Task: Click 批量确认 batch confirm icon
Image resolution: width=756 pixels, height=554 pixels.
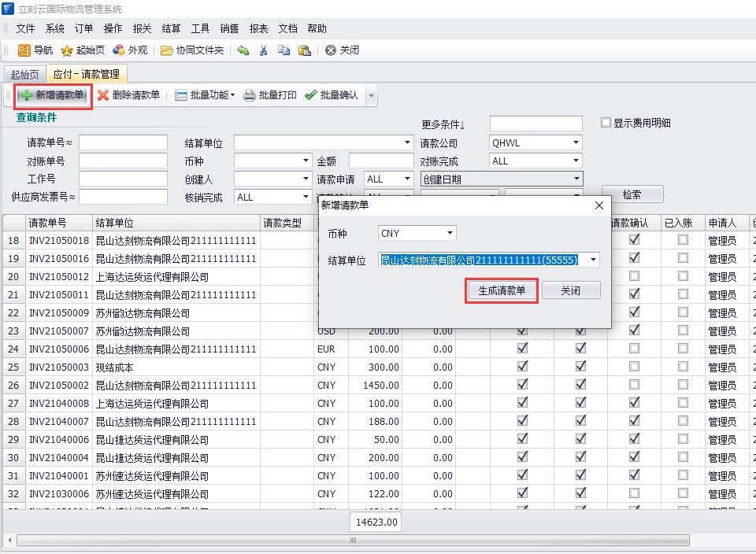Action: 332,95
